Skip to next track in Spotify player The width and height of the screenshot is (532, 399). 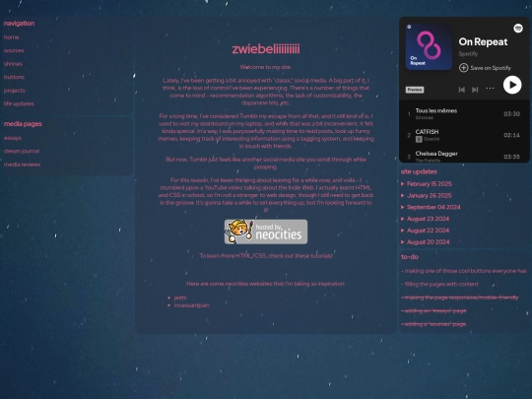475,90
